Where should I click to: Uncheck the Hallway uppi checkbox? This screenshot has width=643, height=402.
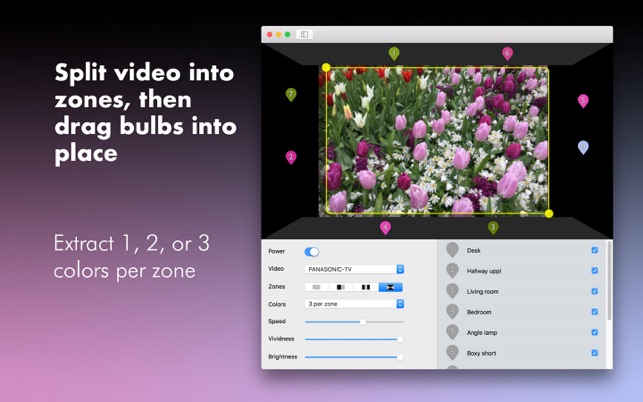595,271
